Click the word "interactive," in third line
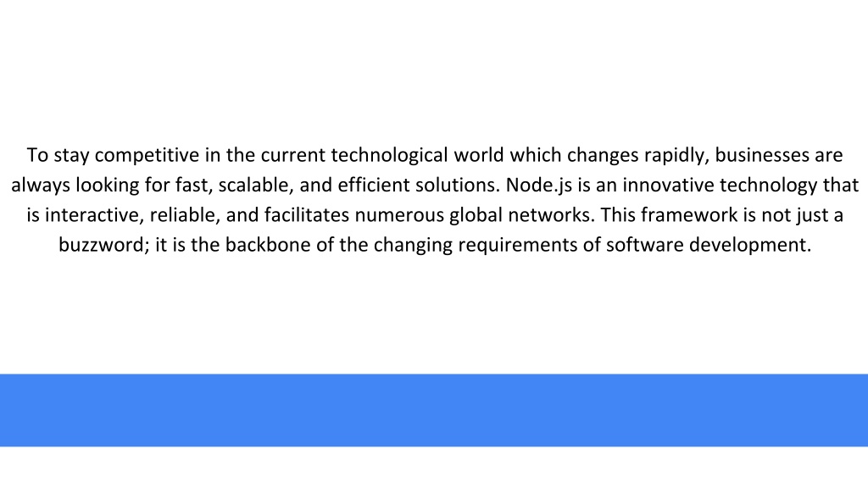Image resolution: width=868 pixels, height=488 pixels. click(94, 214)
